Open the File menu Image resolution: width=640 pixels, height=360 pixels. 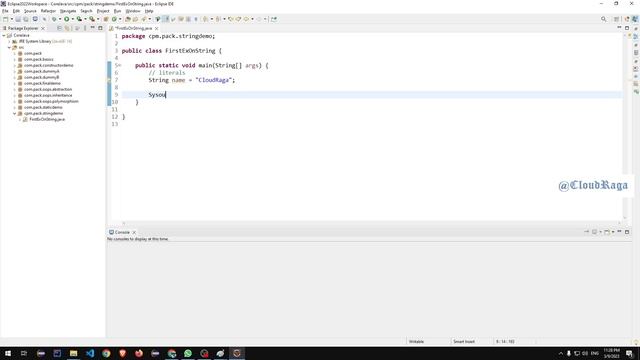coord(5,11)
